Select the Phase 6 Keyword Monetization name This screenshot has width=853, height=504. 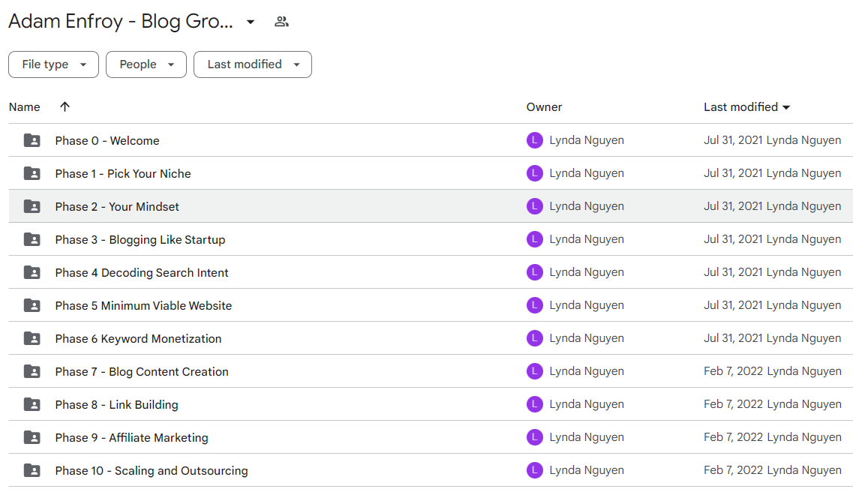click(138, 339)
